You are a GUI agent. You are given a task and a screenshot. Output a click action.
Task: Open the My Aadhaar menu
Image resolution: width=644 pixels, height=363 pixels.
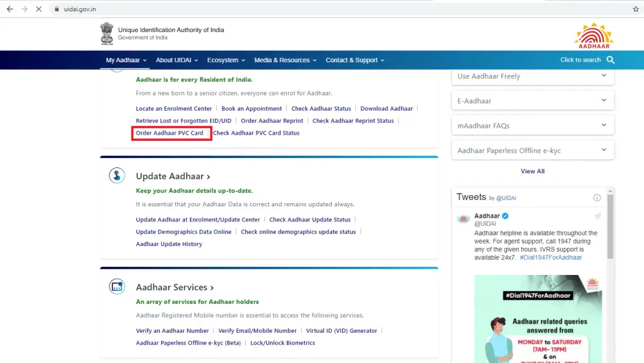point(126,60)
